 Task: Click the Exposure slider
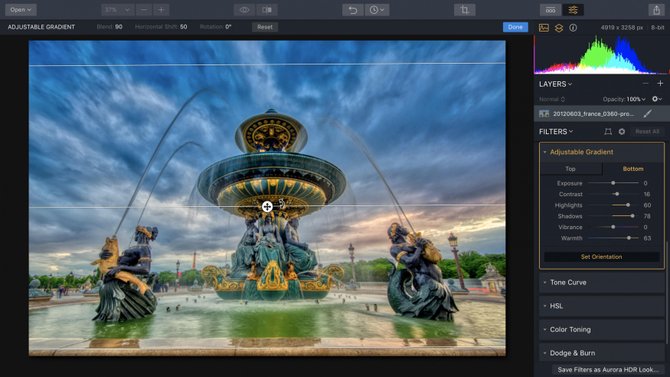(x=613, y=183)
